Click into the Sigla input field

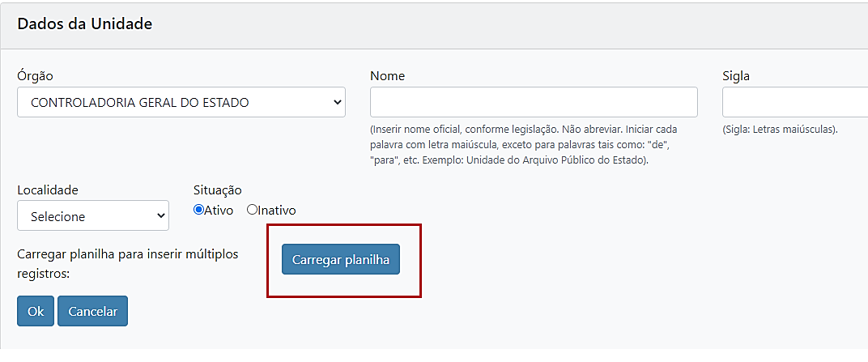[x=794, y=102]
